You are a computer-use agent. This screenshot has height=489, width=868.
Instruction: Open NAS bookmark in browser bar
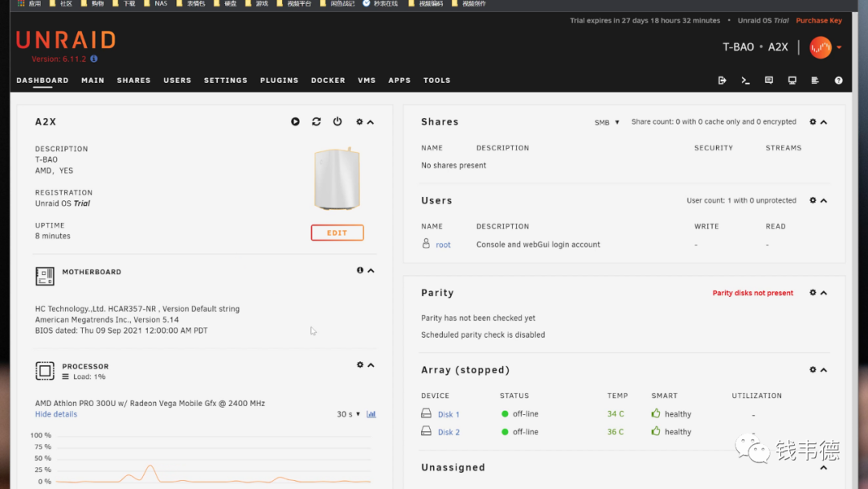[156, 3]
